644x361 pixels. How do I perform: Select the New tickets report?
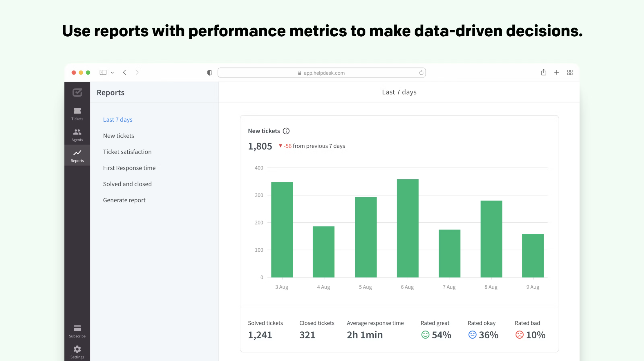tap(118, 136)
